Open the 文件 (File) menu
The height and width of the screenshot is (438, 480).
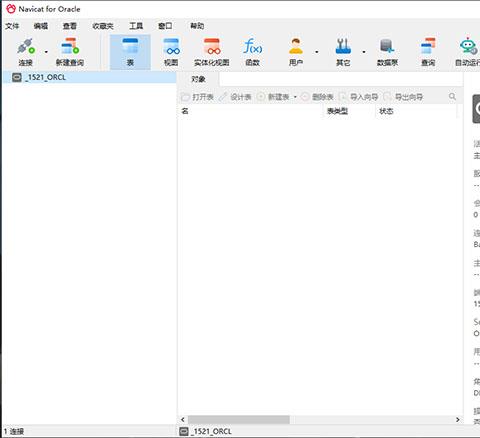coord(12,26)
